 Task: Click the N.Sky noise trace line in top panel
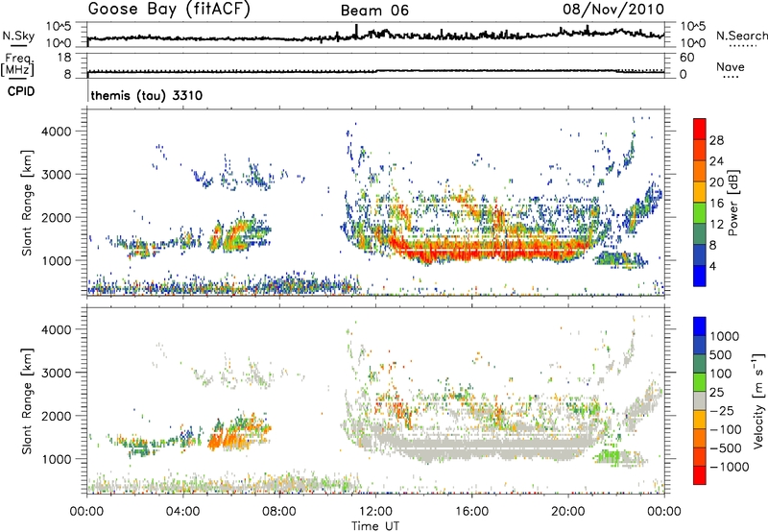point(375,36)
